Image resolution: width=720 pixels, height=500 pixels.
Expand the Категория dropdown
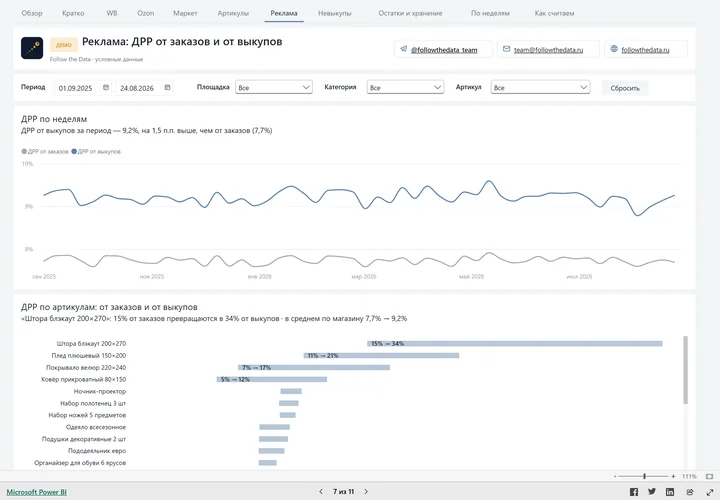pos(405,87)
